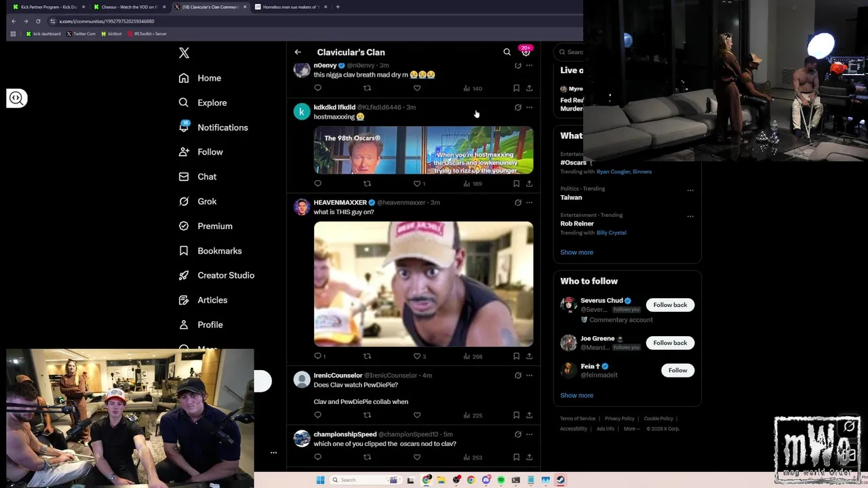Screen dimensions: 868x488
Task: Expand the More footer menu
Action: coord(631,429)
